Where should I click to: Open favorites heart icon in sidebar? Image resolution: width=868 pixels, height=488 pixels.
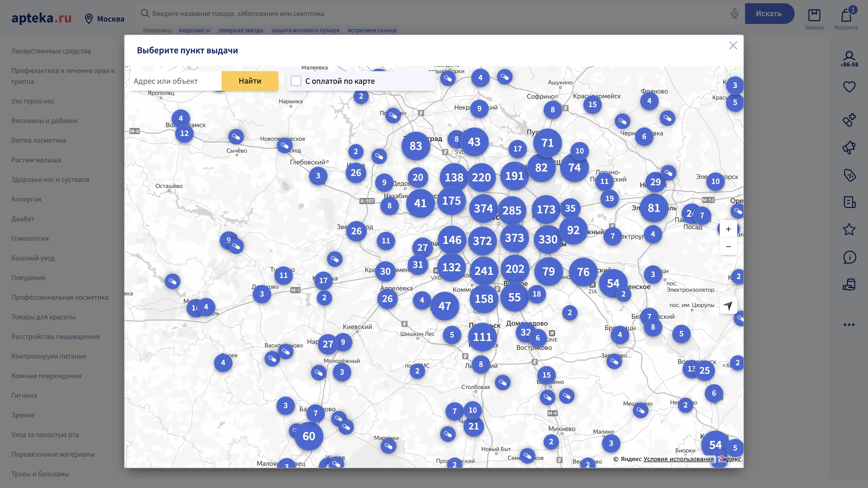(849, 87)
